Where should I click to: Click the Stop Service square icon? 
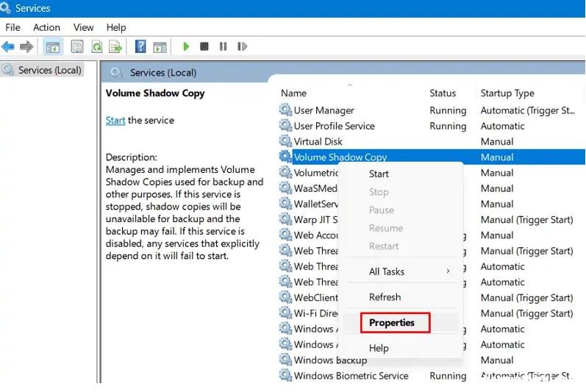204,46
